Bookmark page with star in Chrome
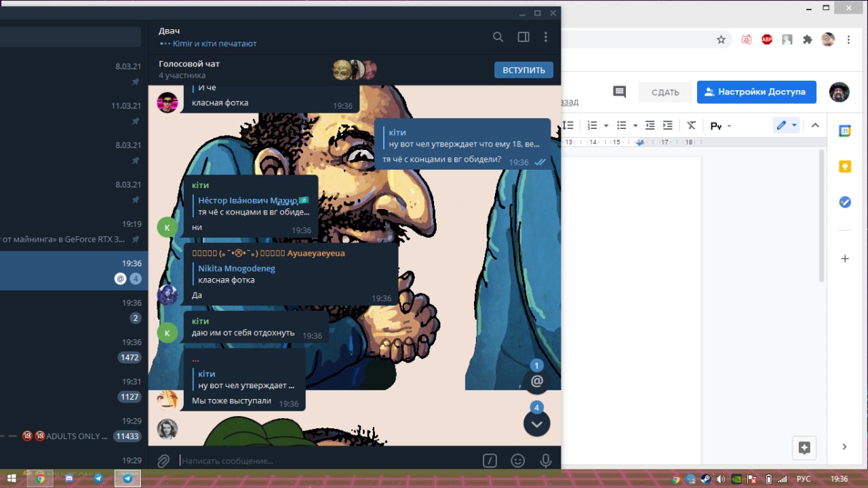Viewport: 868px width, 488px height. [x=721, y=40]
